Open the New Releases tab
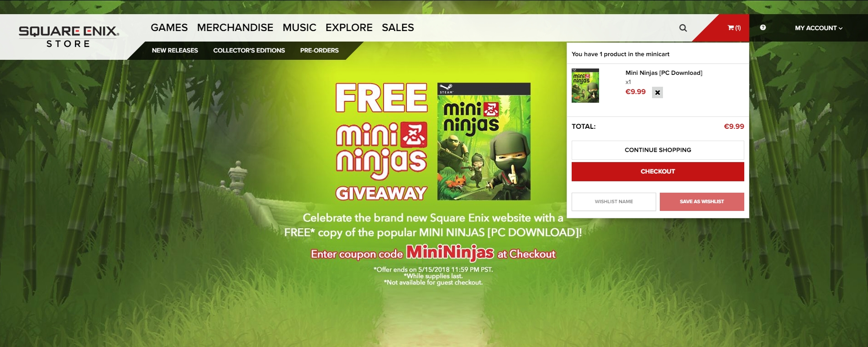The image size is (868, 347). tap(175, 50)
